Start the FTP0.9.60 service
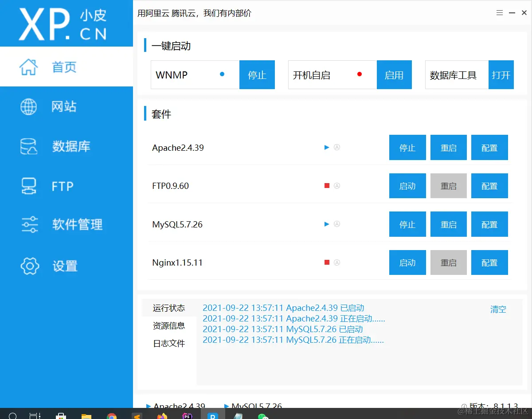The image size is (532, 419). pyautogui.click(x=407, y=186)
